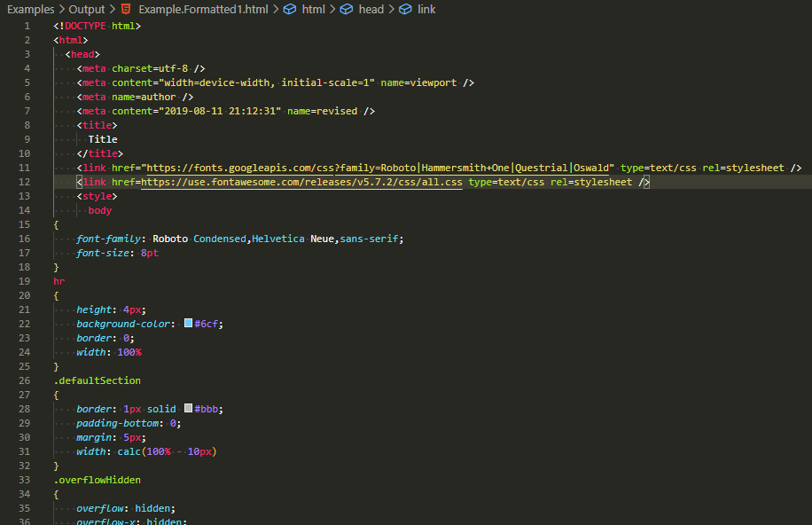
Task: Click line number 16 in the gutter
Action: tap(24, 238)
